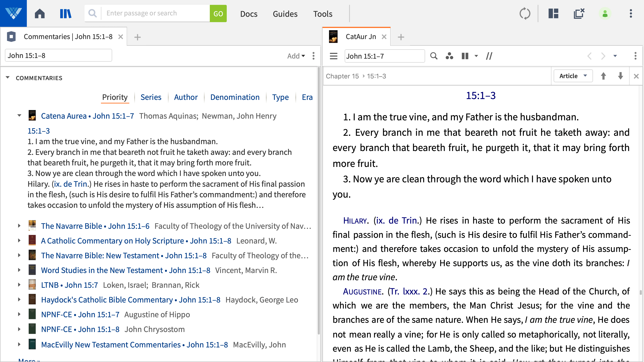Screen dimensions: 644x362
Task: Go to next article with down arrow
Action: pyautogui.click(x=620, y=76)
